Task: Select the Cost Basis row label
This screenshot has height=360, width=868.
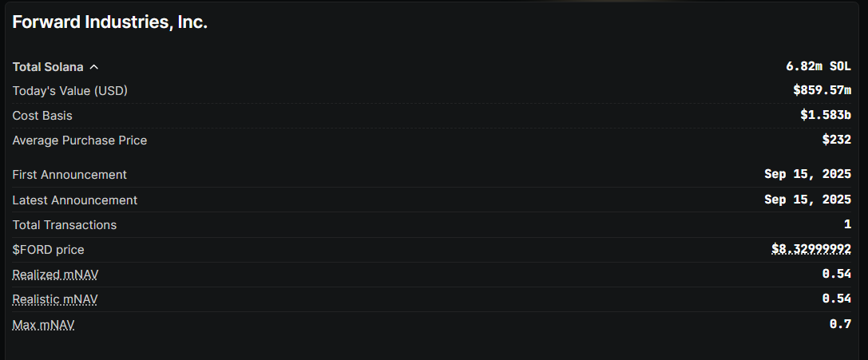Action: click(42, 116)
